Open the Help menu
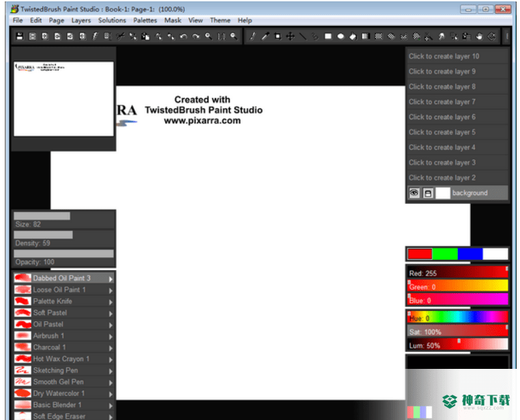 [245, 20]
